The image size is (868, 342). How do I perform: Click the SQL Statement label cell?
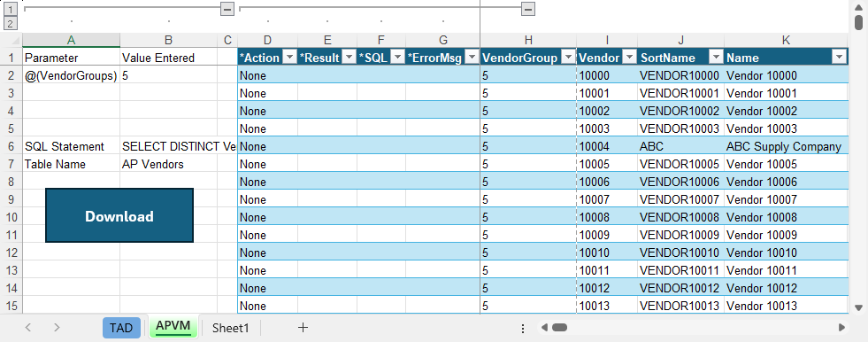[71, 146]
